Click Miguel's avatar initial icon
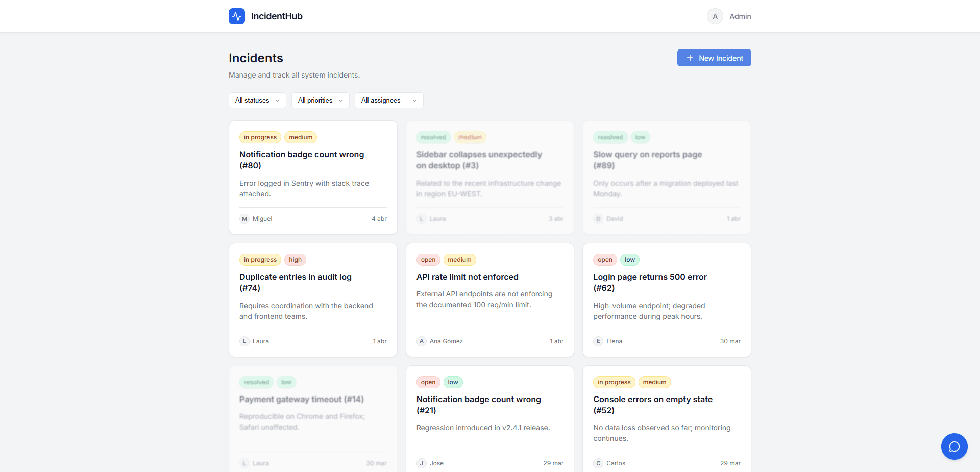 (x=244, y=219)
